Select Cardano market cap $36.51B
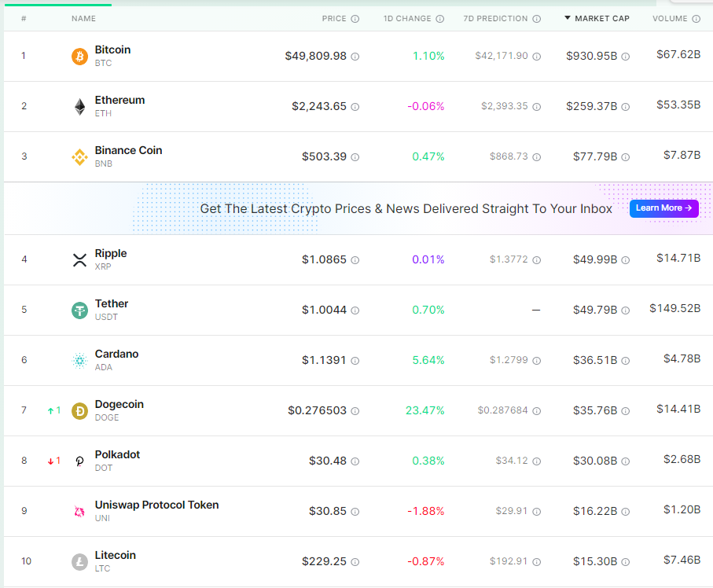 click(595, 360)
